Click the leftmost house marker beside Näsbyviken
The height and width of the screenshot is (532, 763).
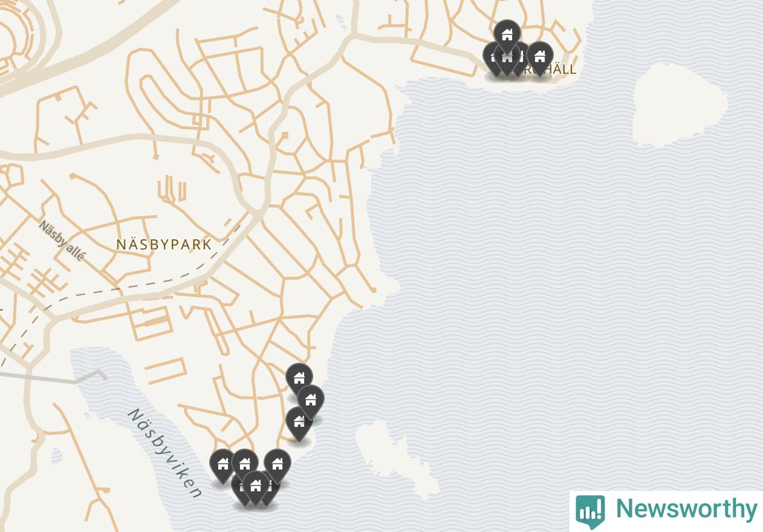pyautogui.click(x=222, y=464)
